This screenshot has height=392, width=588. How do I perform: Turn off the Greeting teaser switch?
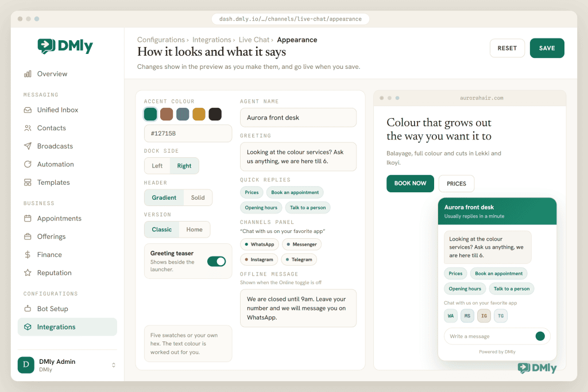(x=216, y=261)
